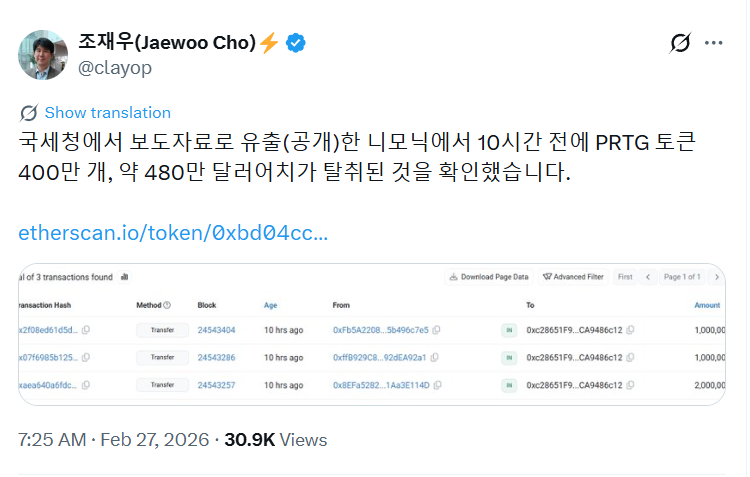Open block 24543404 link
Screen dimensions: 750x477
tap(216, 330)
